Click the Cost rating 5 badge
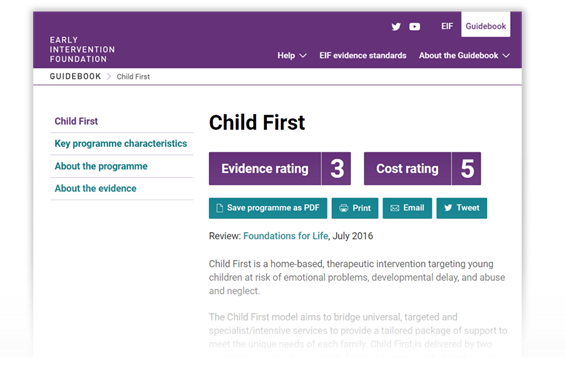 (x=422, y=168)
